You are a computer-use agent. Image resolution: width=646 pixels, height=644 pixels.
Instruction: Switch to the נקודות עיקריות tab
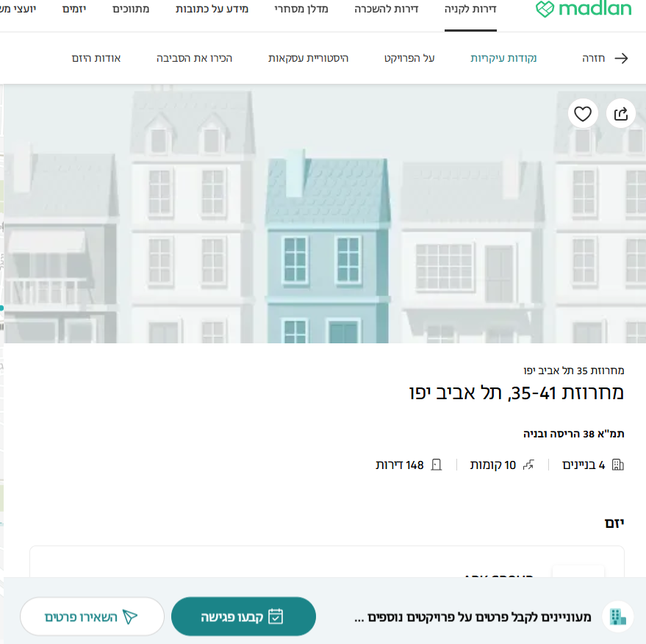(x=503, y=58)
